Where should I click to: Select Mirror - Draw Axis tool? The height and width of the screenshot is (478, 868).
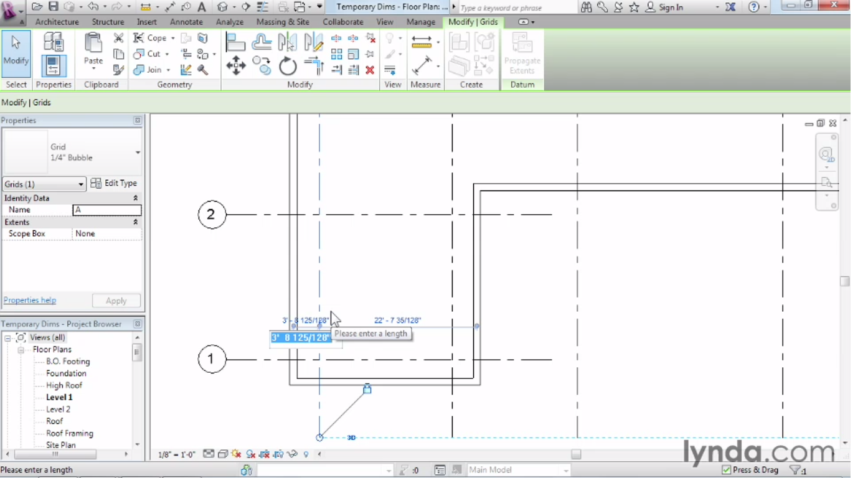click(x=314, y=42)
